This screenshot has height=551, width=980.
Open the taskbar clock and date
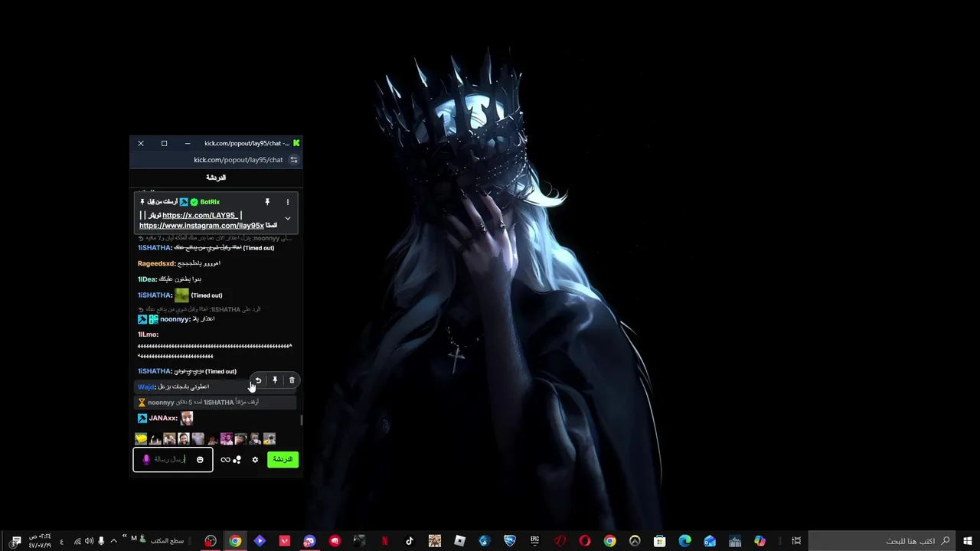pyautogui.click(x=41, y=541)
